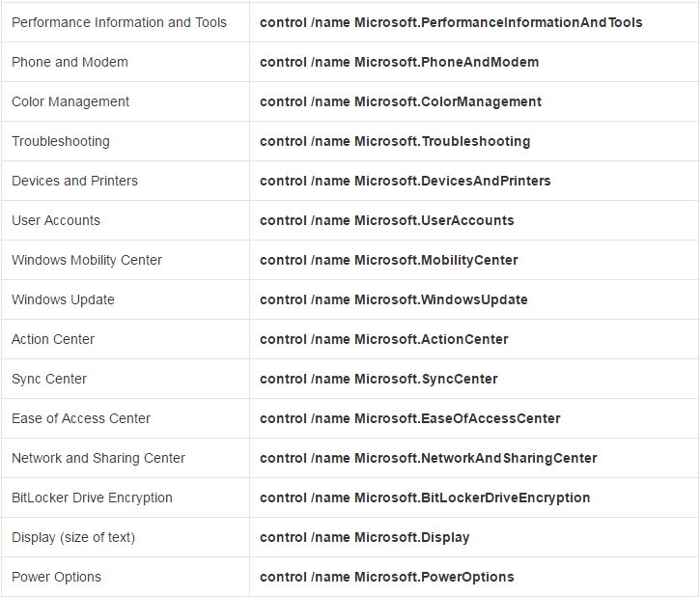
Task: Click the command 'control /name Microsoft.Display'
Action: [x=364, y=537]
